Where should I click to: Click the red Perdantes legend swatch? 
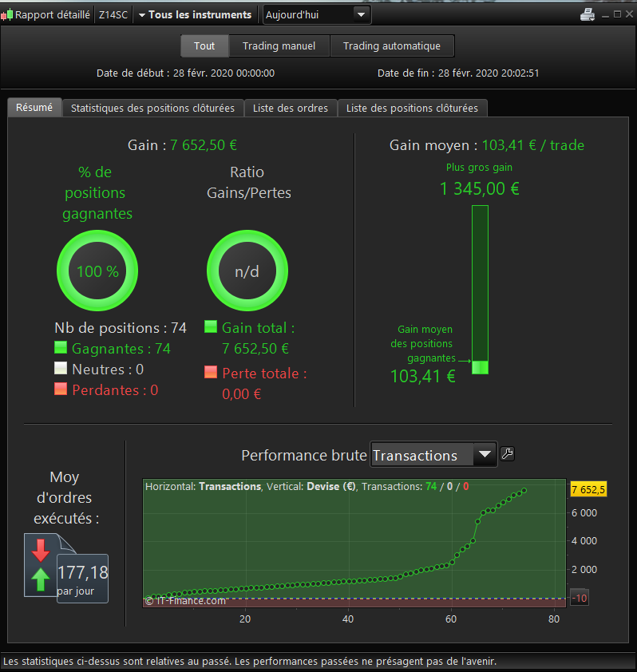[x=61, y=389]
